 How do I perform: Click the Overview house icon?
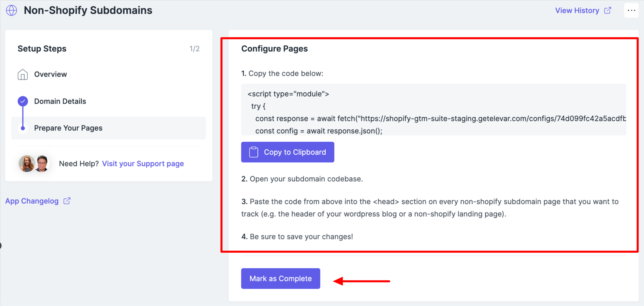click(x=23, y=74)
